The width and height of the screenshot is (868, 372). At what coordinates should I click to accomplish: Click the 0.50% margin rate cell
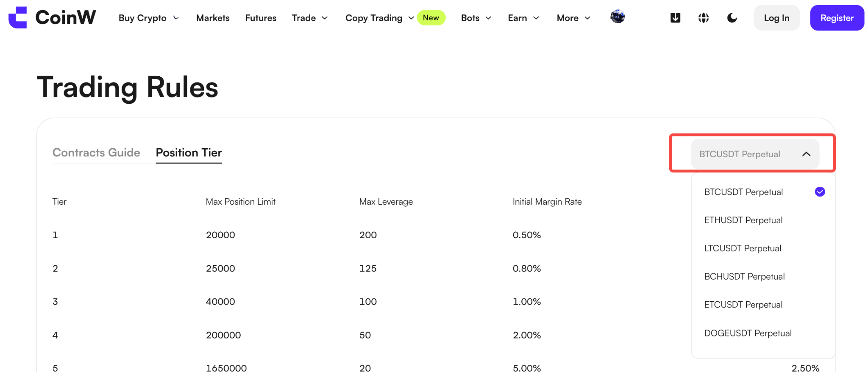[x=527, y=235]
